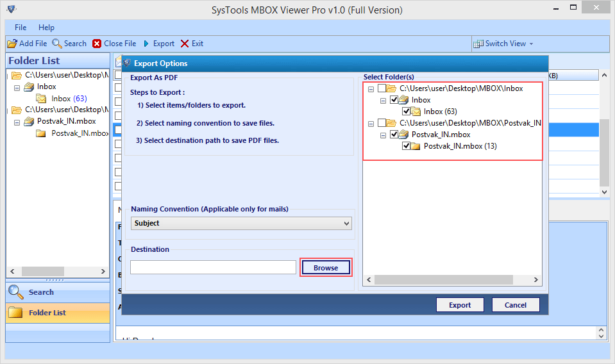Uncheck the Inbox mailbox checkbox in Select Folder(s)

pos(394,100)
